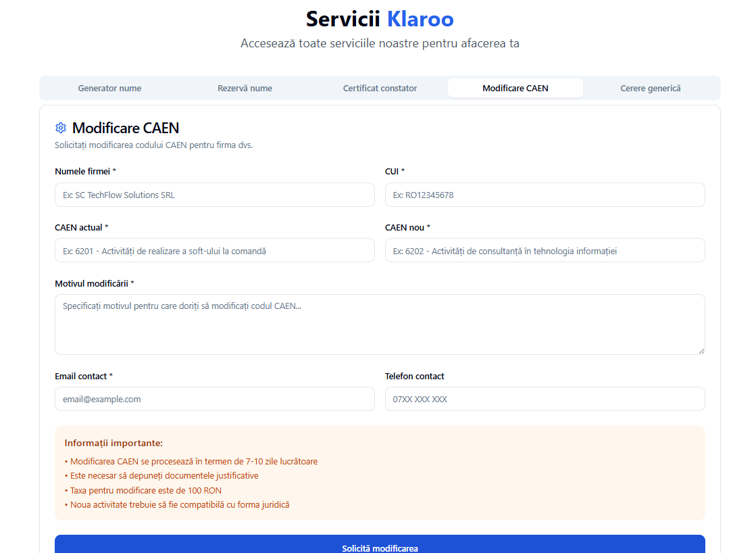
Task: Select the Certificat constator tab
Action: [x=380, y=88]
